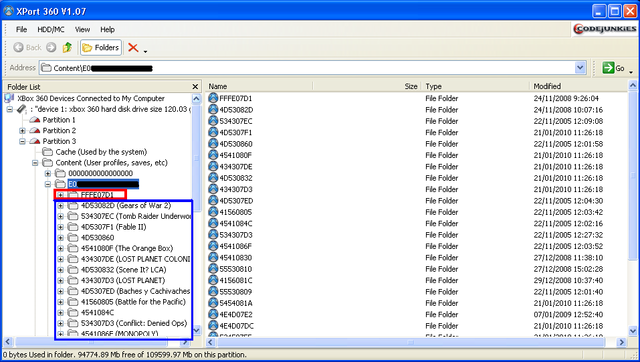640x362 pixels.
Task: Click the 4D530832 folder icon in file list
Action: tap(213, 178)
